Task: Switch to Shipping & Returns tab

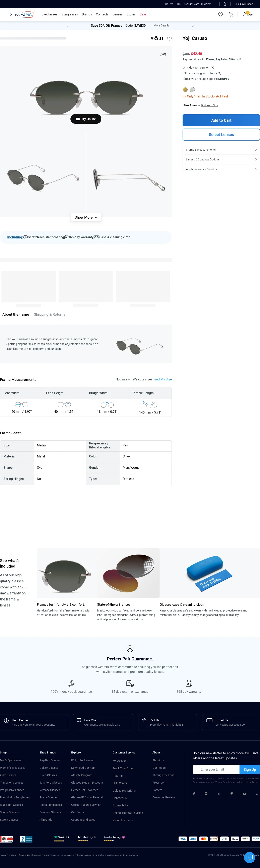Action: click(50, 314)
